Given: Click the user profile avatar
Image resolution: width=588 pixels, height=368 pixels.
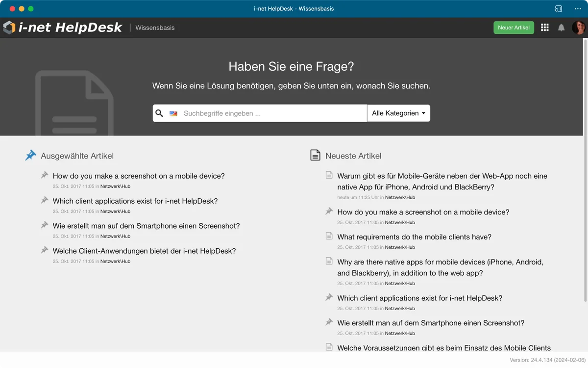Looking at the screenshot, I should pyautogui.click(x=578, y=27).
